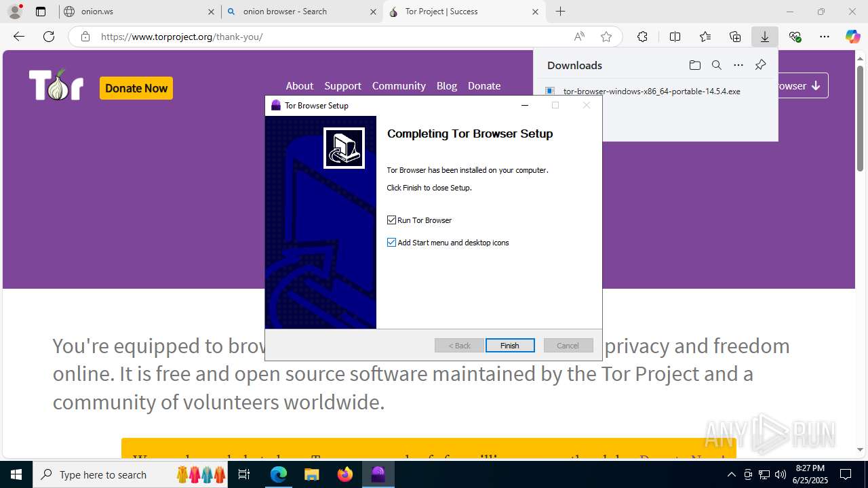This screenshot has height=488, width=868.
Task: Open the Extensions puzzle icon
Action: click(642, 37)
